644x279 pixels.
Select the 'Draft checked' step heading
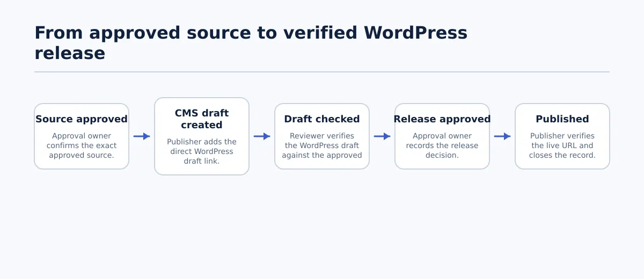[322, 119]
